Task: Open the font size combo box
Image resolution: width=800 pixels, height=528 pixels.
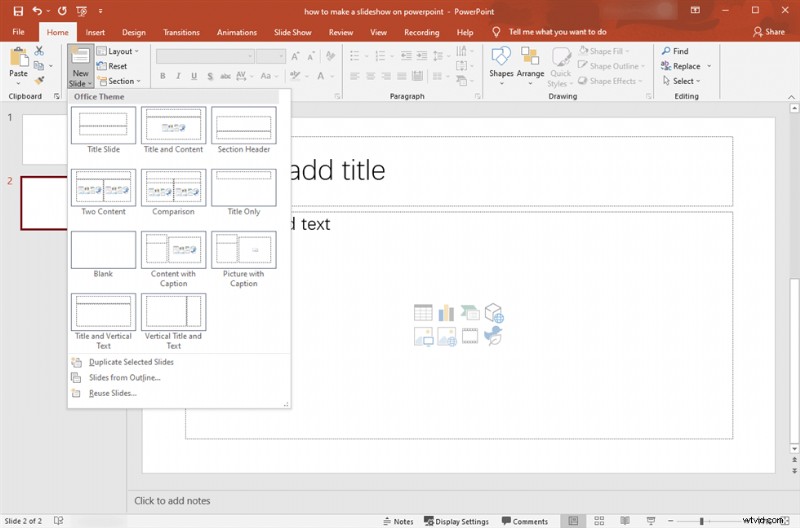Action: coord(271,56)
